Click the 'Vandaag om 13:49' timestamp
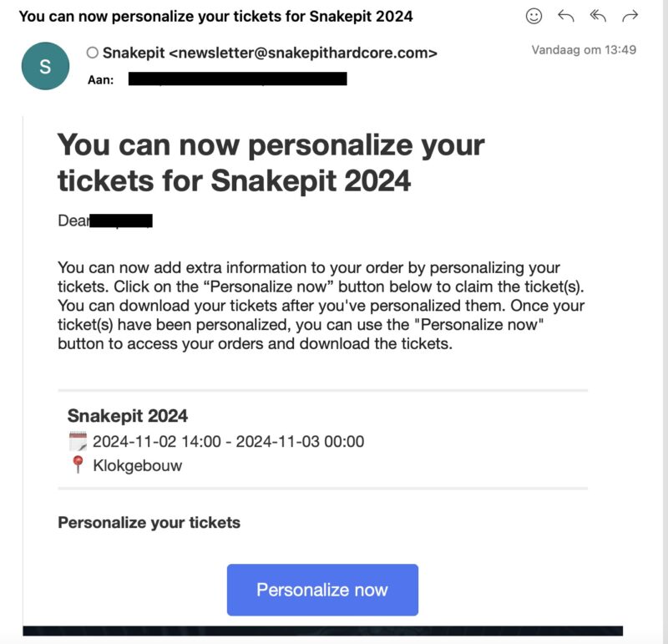The width and height of the screenshot is (668, 644). click(584, 50)
